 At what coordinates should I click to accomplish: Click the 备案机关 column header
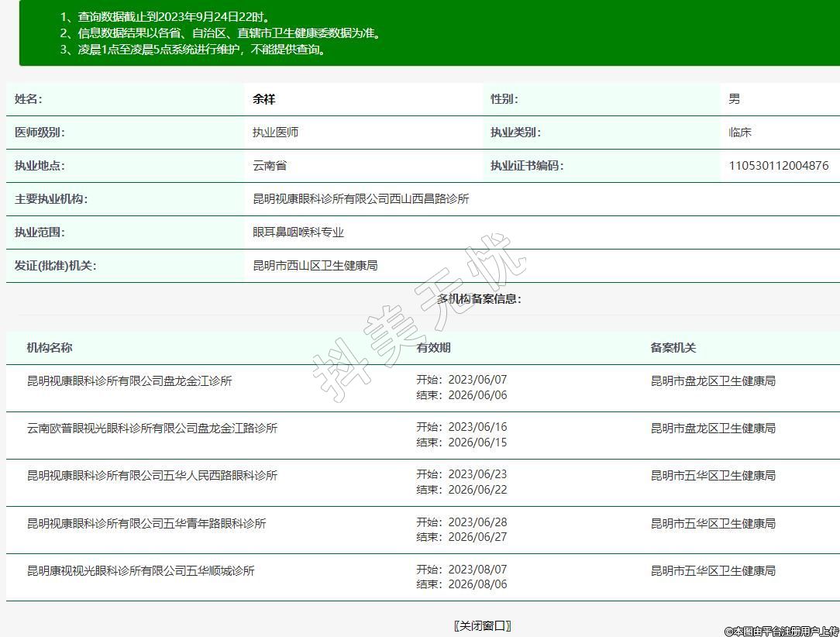673,348
